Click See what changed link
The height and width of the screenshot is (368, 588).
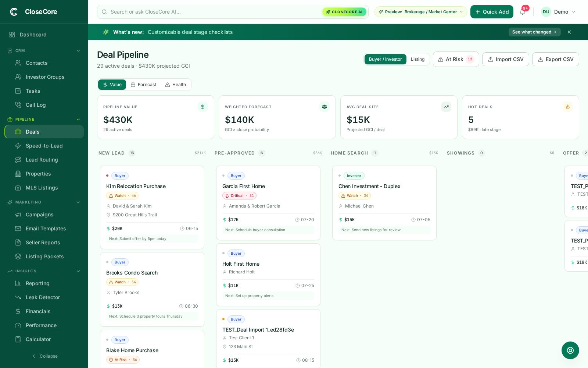point(534,32)
